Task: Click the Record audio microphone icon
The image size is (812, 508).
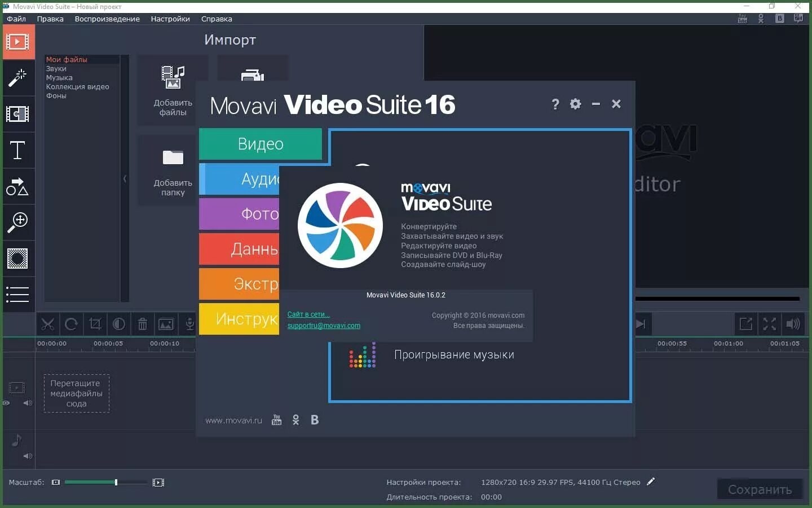Action: pyautogui.click(x=189, y=324)
